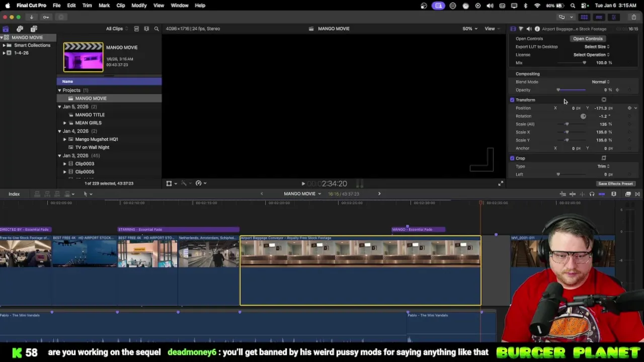Collapse the Jan 3, 2026 group
The width and height of the screenshot is (644, 362).
tap(59, 155)
